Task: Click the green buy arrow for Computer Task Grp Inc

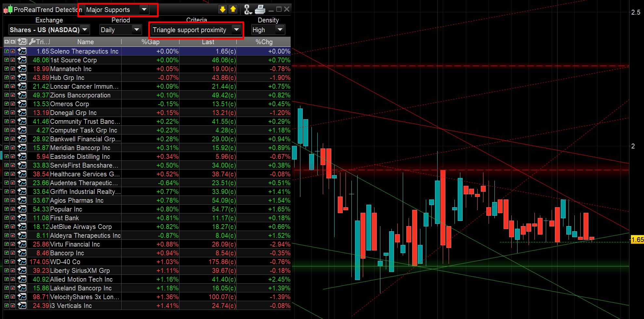Action: [7, 130]
